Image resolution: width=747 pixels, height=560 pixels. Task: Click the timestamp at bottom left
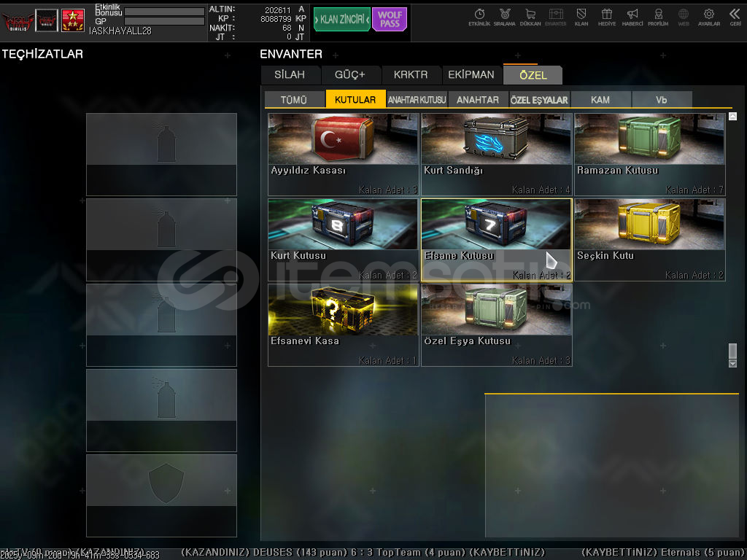(x=80, y=555)
